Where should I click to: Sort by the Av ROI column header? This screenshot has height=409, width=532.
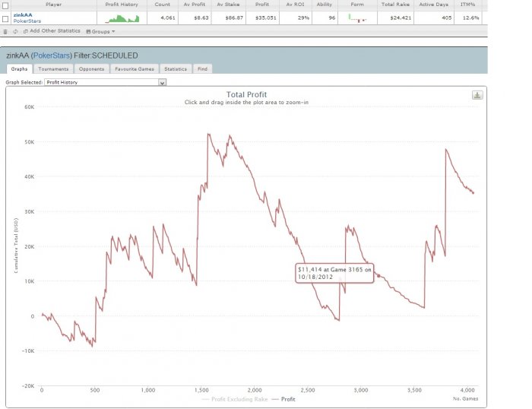pyautogui.click(x=295, y=5)
